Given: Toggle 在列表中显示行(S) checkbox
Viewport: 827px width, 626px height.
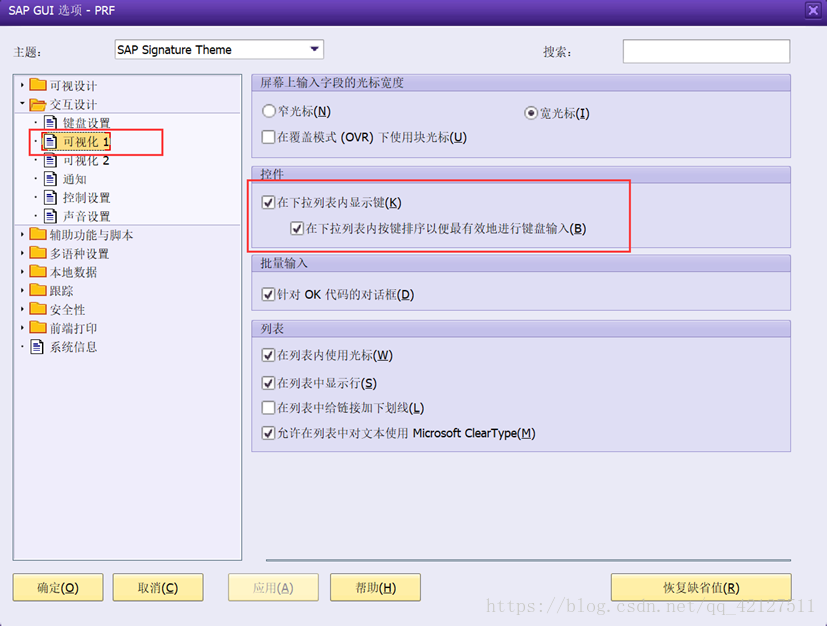Looking at the screenshot, I should pos(268,383).
